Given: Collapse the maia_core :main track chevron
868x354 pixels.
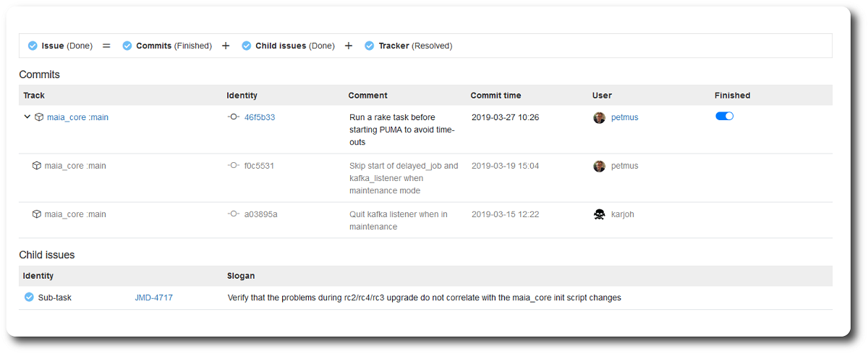Looking at the screenshot, I should (27, 117).
